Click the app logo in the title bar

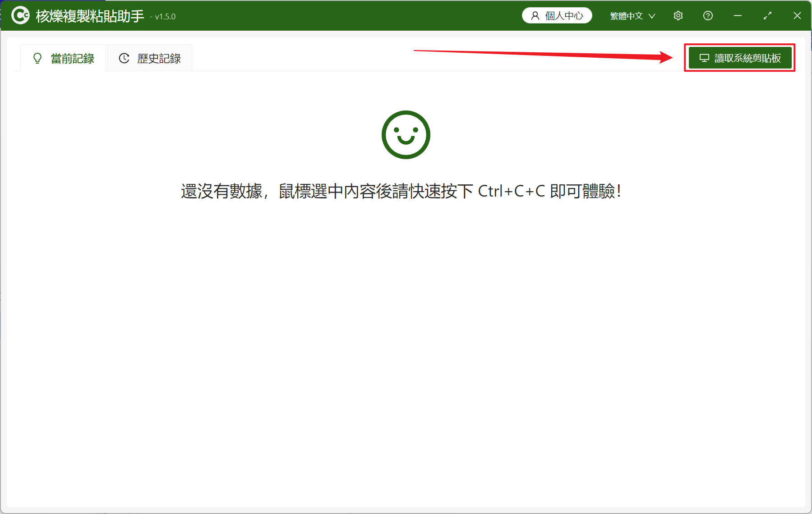point(20,15)
